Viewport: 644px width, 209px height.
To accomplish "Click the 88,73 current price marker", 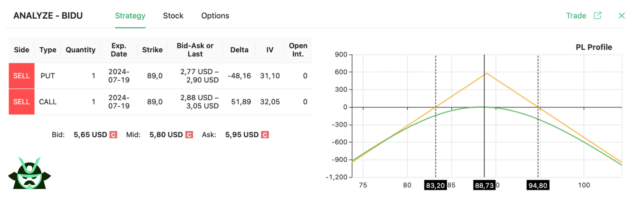I will pyautogui.click(x=484, y=185).
